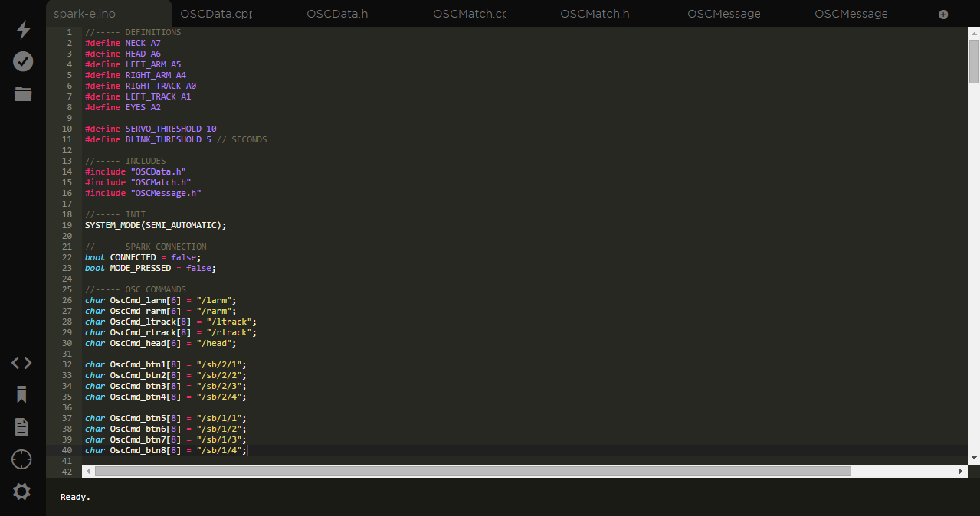Click the SYSTEM_MODE(SEMI_AUTOMATIC) line
Viewport: 980px width, 516px height.
click(156, 225)
